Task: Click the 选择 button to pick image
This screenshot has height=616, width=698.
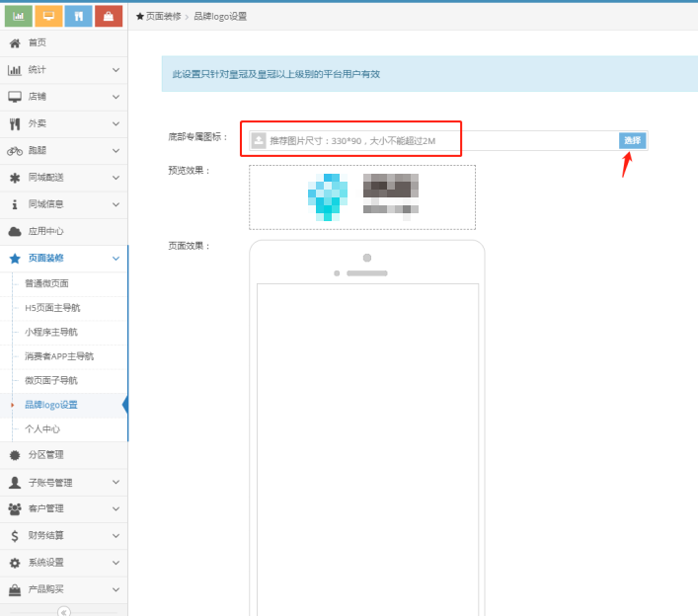Action: (x=632, y=141)
